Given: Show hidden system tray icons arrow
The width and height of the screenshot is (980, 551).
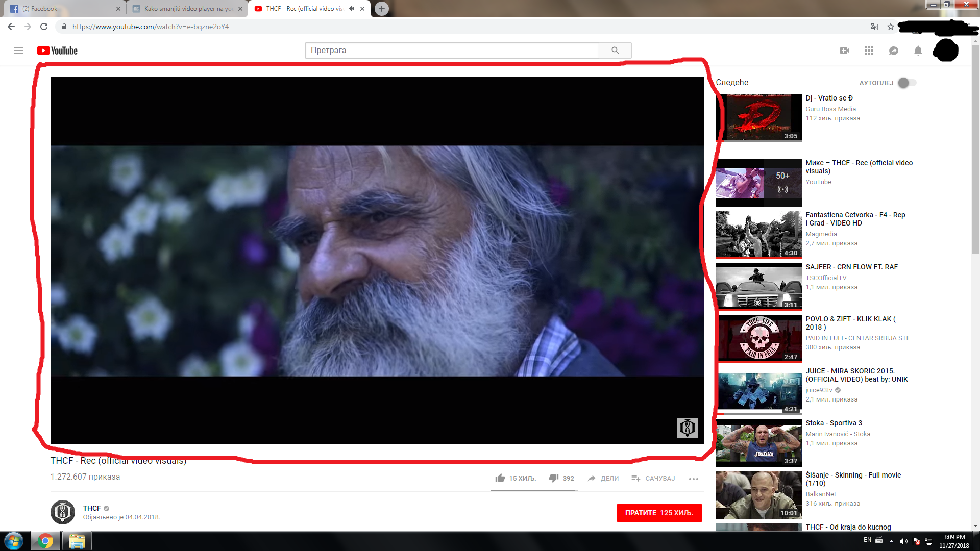Looking at the screenshot, I should point(891,541).
